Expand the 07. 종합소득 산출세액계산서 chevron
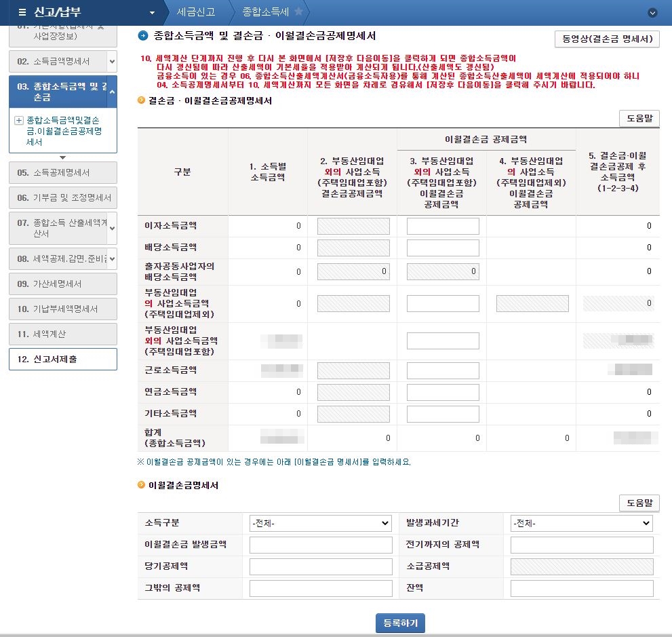Screen dimensions: 672x637 (x=112, y=228)
